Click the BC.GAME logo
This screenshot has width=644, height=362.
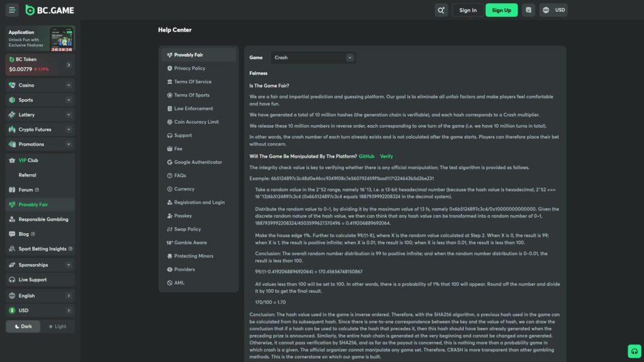[50, 10]
